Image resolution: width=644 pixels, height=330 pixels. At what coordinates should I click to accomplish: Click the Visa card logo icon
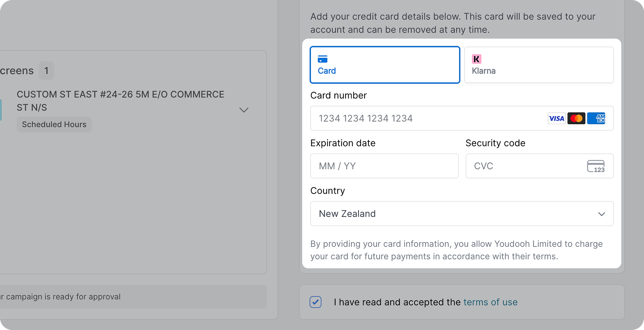tap(556, 118)
